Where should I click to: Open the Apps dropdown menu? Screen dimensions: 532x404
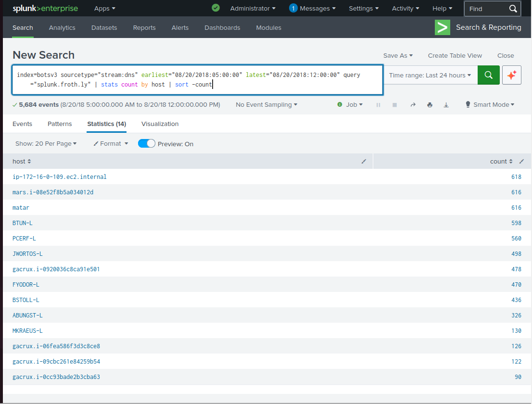tap(104, 9)
